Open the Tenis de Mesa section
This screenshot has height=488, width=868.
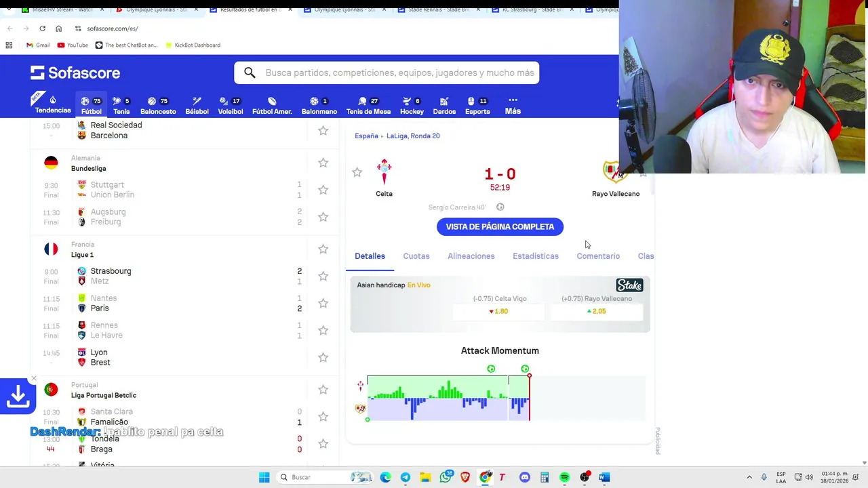[368, 105]
